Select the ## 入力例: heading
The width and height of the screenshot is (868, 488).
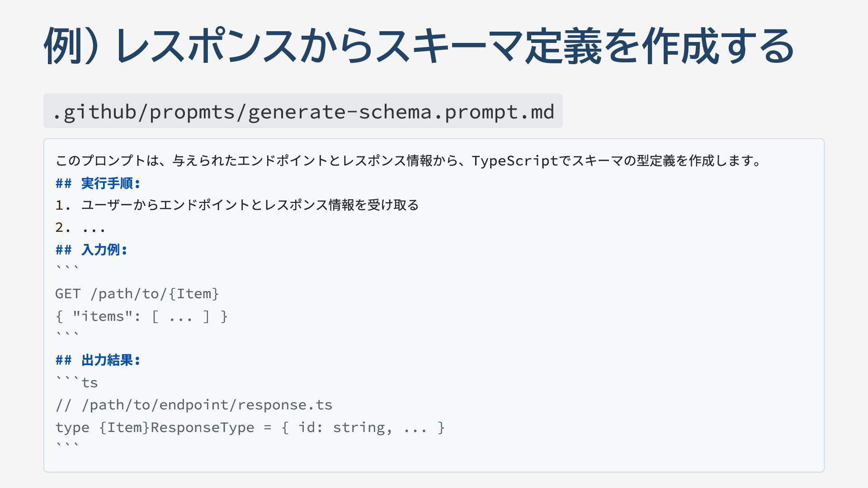(x=91, y=250)
